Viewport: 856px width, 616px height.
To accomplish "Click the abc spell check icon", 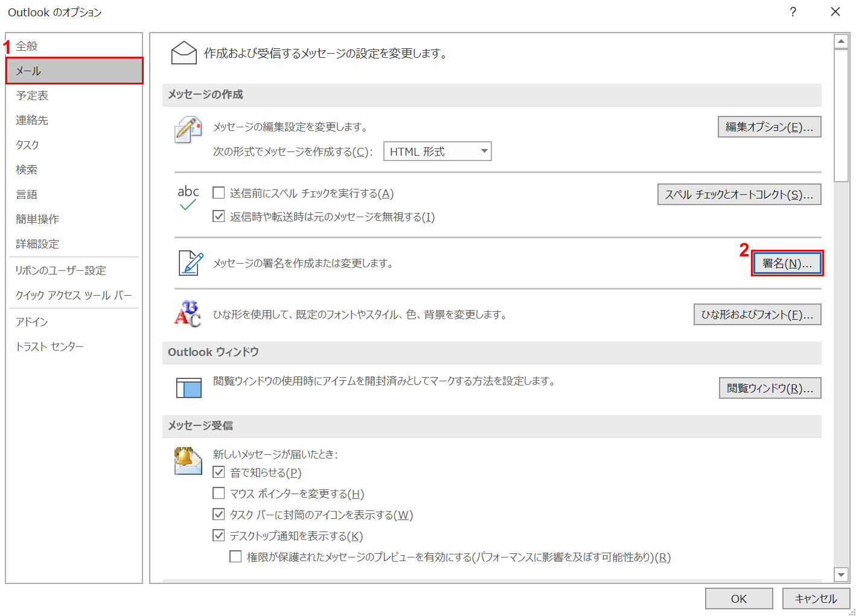I will tap(188, 198).
